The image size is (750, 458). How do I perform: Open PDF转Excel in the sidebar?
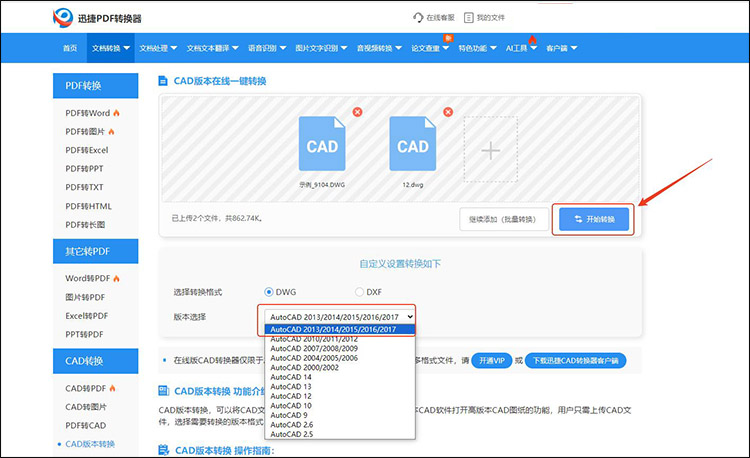click(x=87, y=150)
